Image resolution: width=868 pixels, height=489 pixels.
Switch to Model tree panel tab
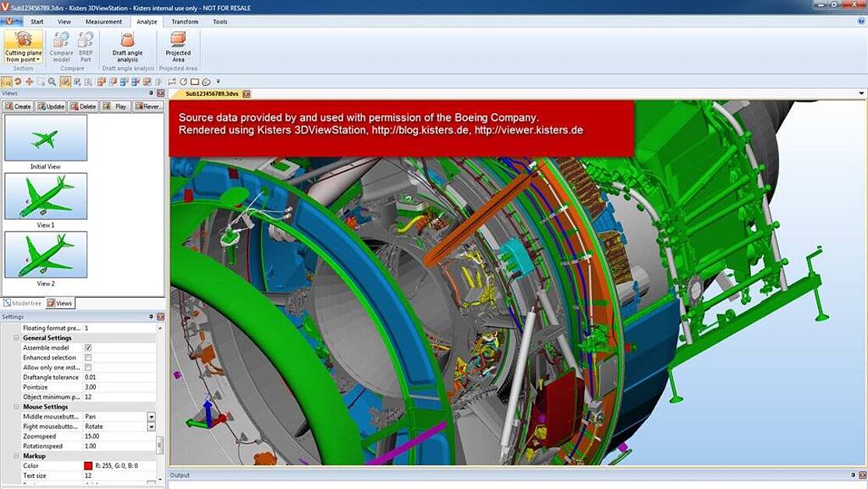23,303
